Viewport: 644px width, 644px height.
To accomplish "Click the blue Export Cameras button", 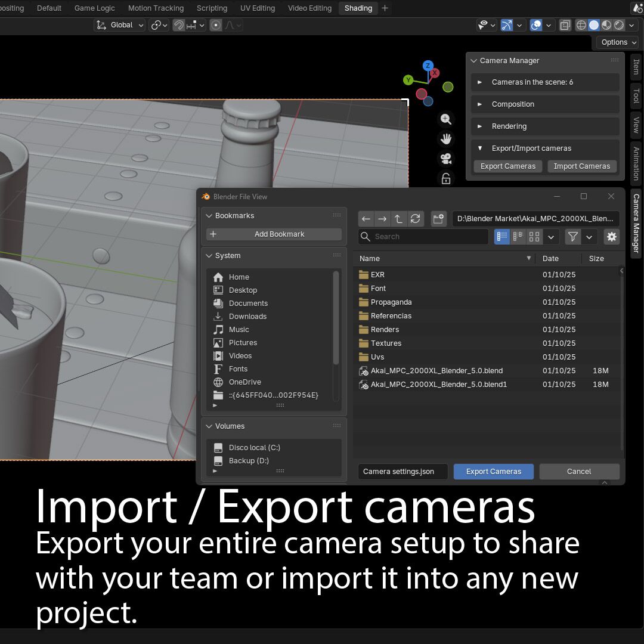I will (493, 472).
